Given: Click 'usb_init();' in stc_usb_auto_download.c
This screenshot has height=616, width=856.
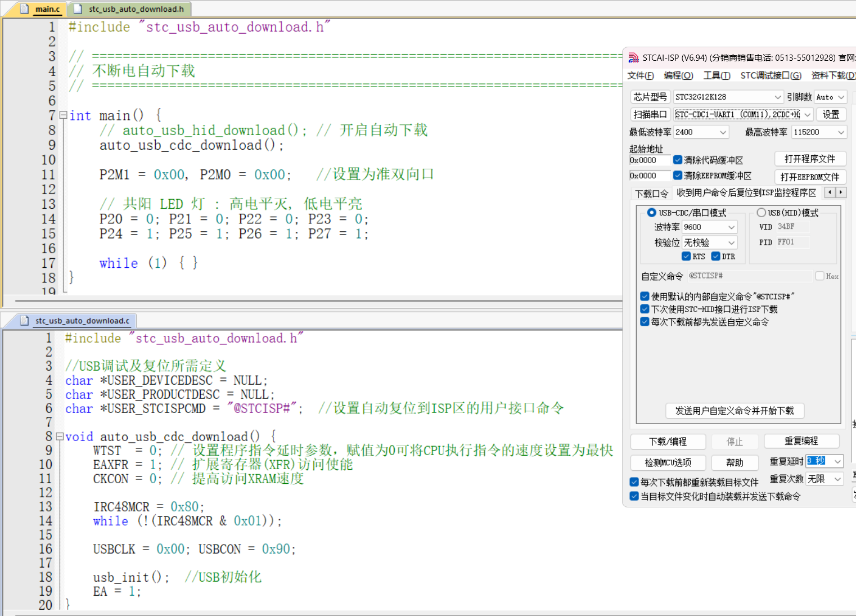Looking at the screenshot, I should [131, 577].
